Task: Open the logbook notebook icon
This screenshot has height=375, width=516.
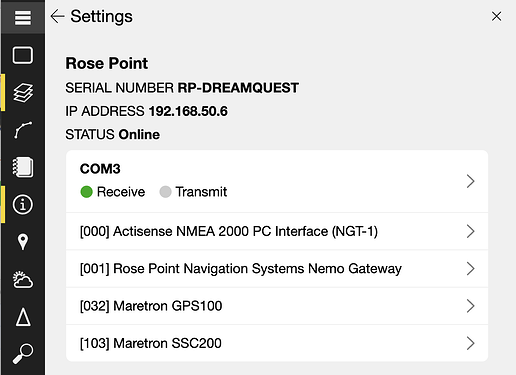Action: [23, 167]
